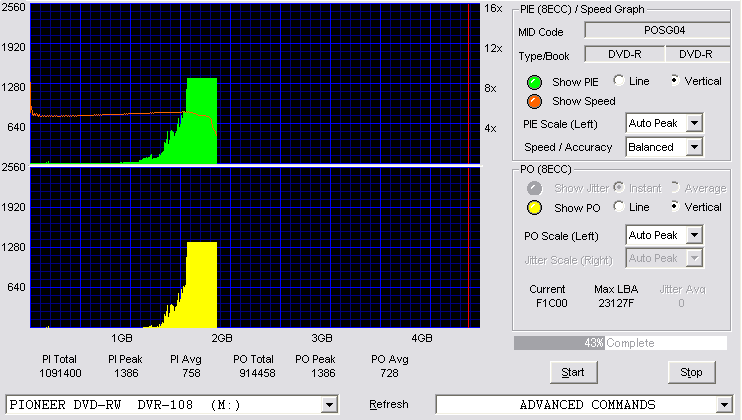The image size is (742, 420).
Task: Open the Jitter Scale (Right) dropdown arrow
Action: coord(694,258)
